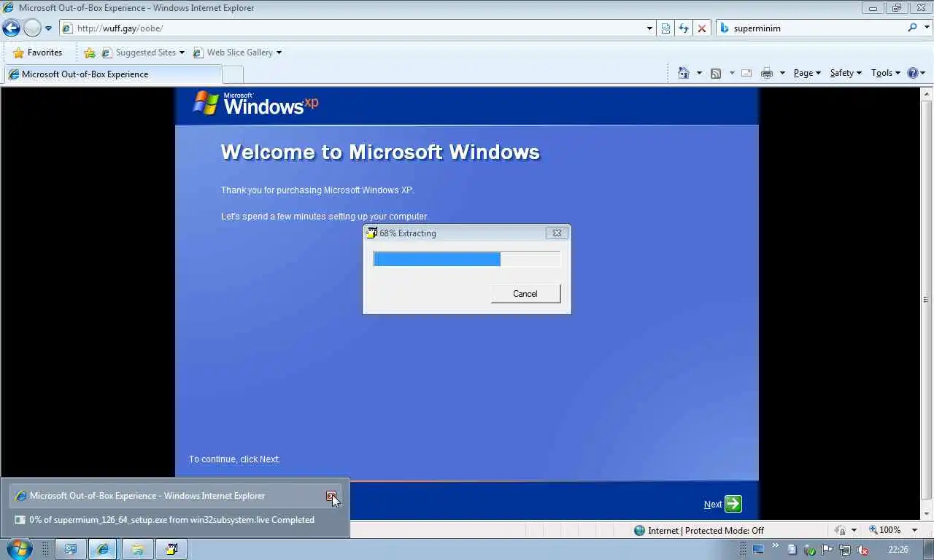Go back with the Back arrow button

pos(11,28)
